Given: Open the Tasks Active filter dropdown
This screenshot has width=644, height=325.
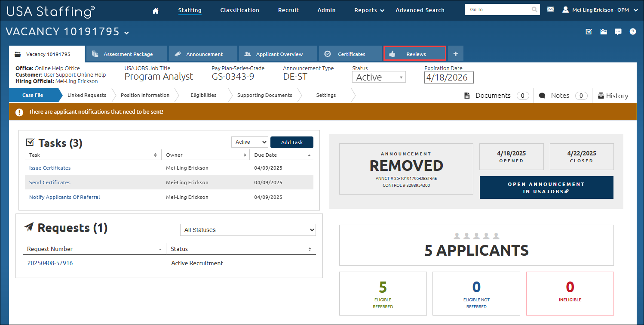Looking at the screenshot, I should [250, 142].
